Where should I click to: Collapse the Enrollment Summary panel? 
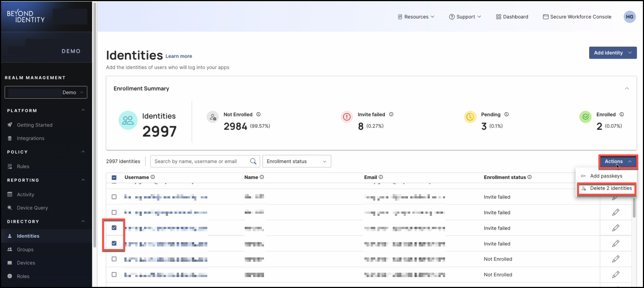(627, 88)
